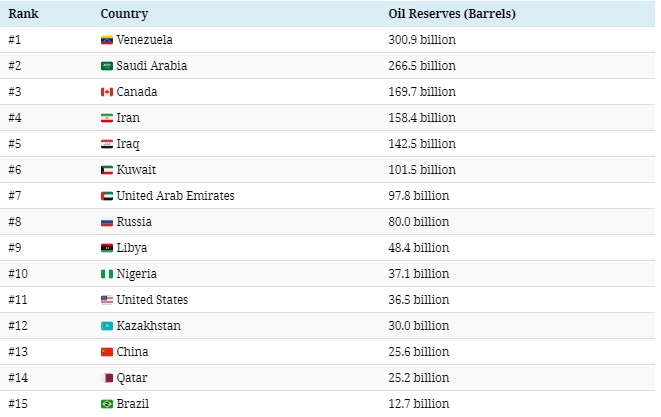Select the 300.9 billion reserves value

(421, 40)
